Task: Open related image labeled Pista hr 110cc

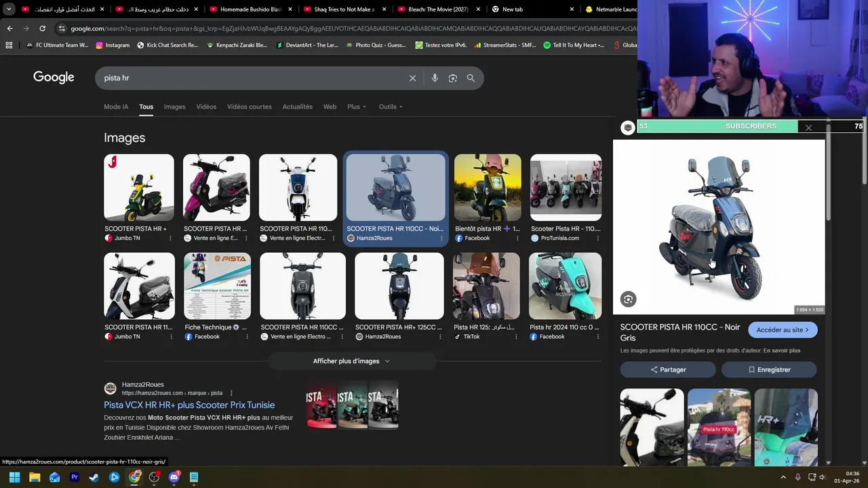Action: (719, 427)
